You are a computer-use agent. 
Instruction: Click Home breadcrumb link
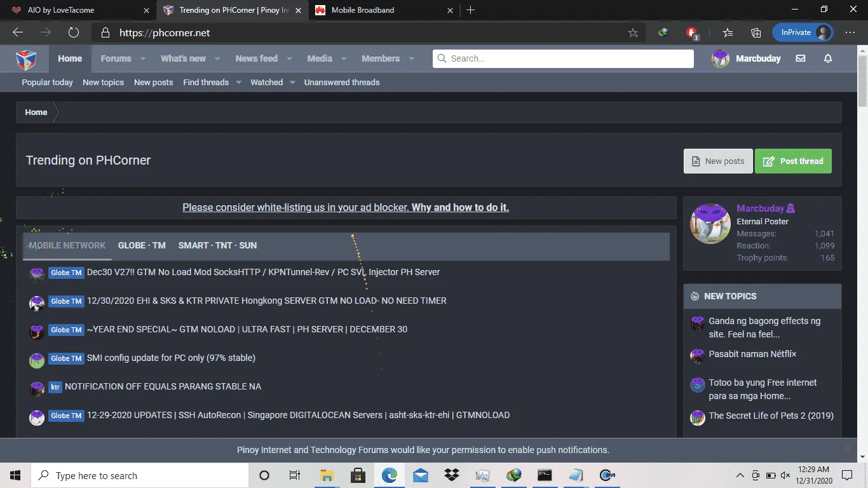(x=36, y=112)
